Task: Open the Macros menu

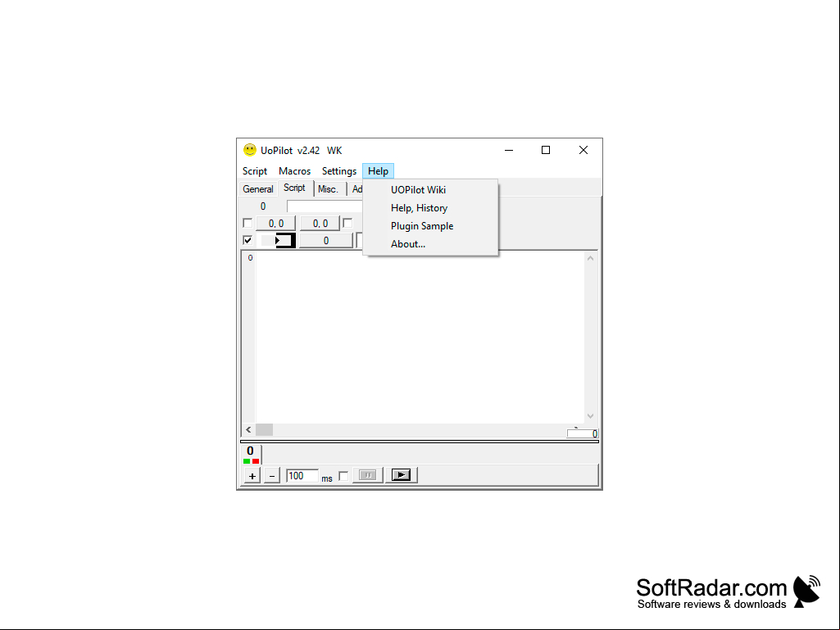Action: click(x=295, y=171)
